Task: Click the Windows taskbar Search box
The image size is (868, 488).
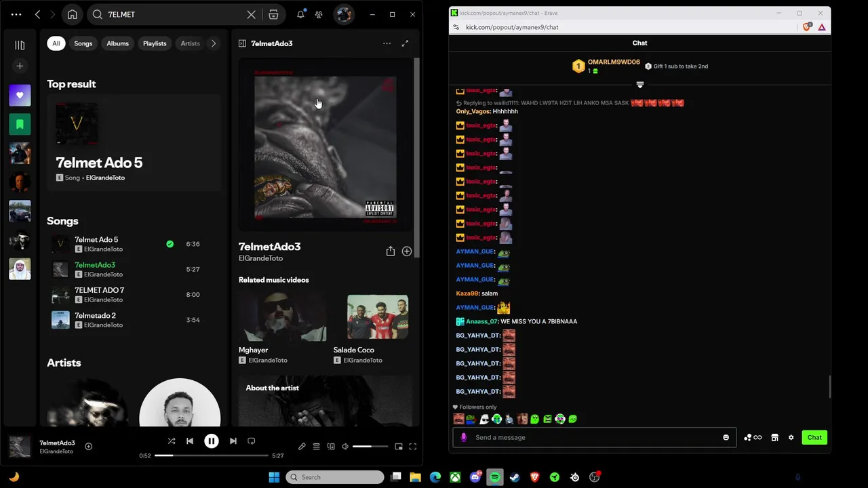Action: (335, 477)
